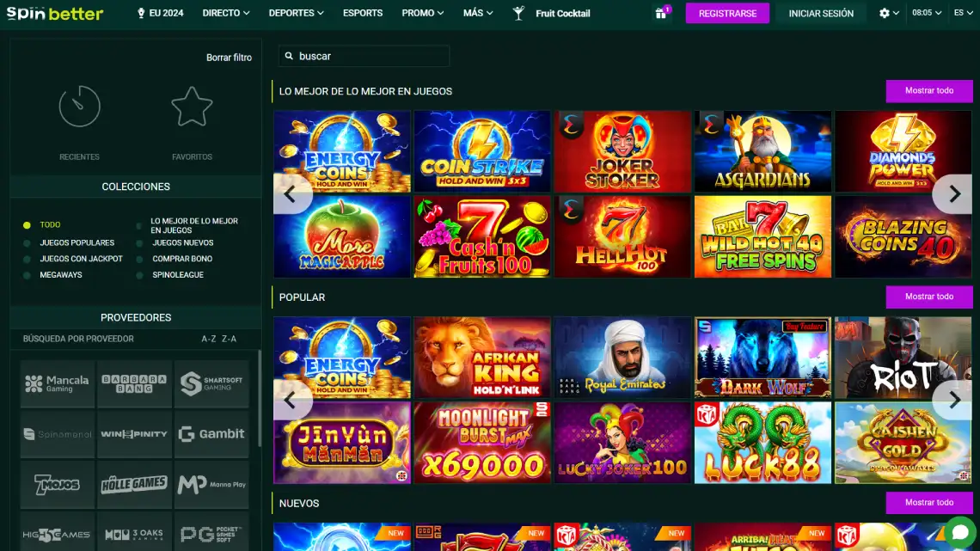
Task: Expand the Deportes dropdown menu
Action: [296, 13]
